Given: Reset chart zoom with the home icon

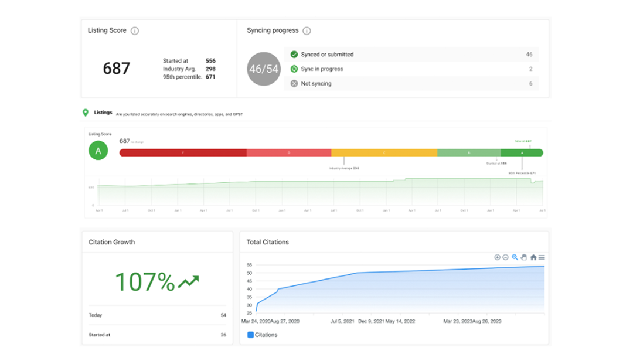Looking at the screenshot, I should tap(533, 257).
